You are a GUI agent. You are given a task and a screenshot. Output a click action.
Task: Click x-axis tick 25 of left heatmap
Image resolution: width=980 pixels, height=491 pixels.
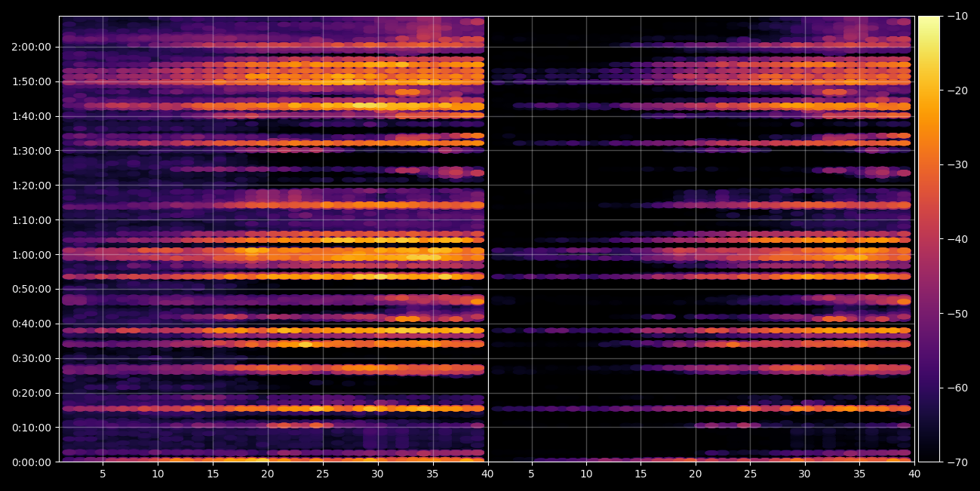coord(323,474)
